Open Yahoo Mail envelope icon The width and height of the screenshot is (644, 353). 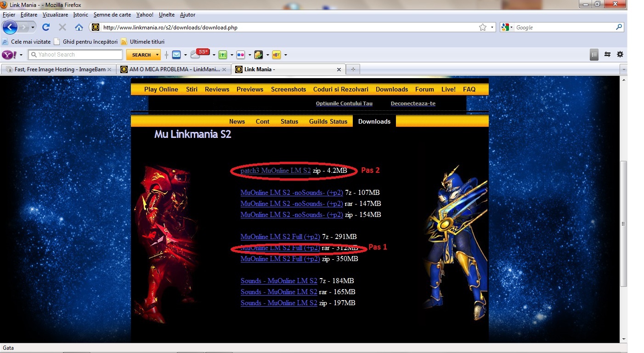point(176,55)
